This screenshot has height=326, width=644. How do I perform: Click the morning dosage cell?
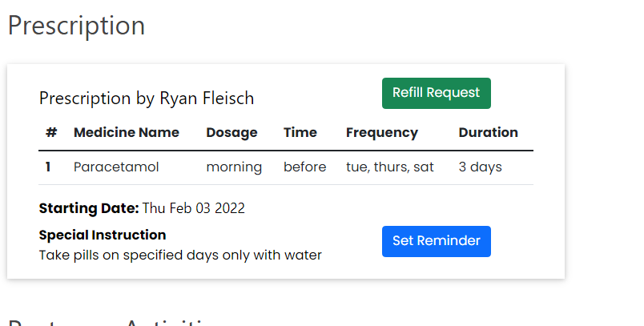[234, 167]
